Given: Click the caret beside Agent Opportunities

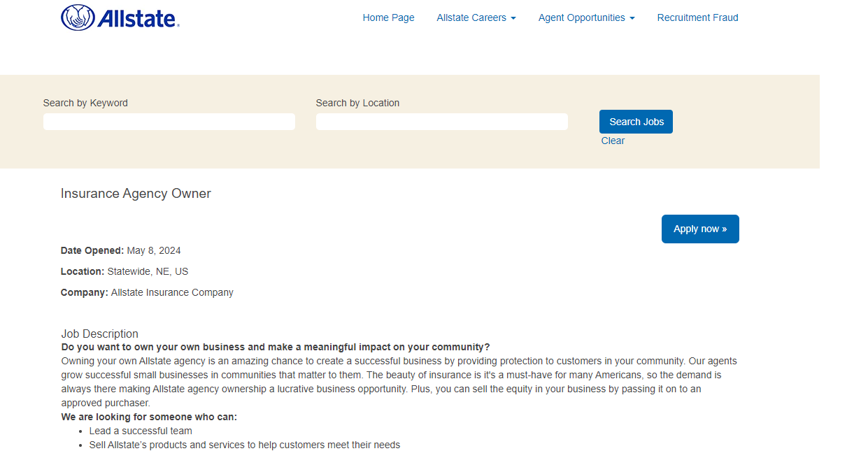Looking at the screenshot, I should (632, 17).
